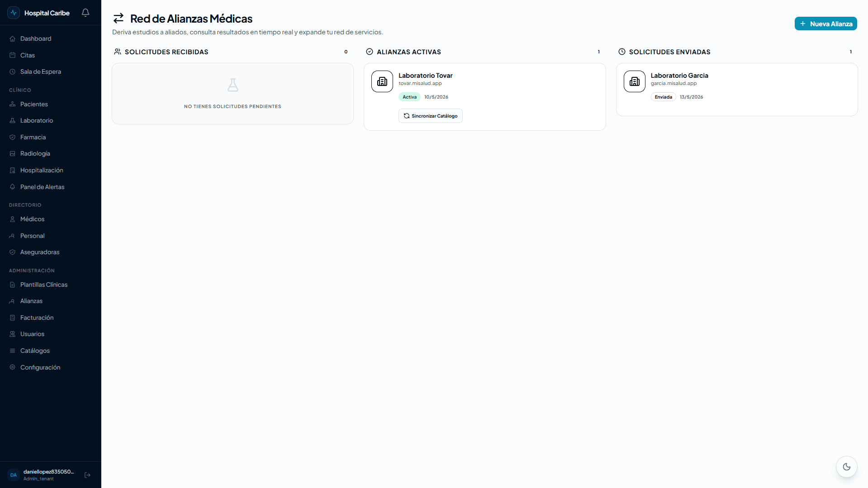Click the daniellopez835050 username
Image resolution: width=868 pixels, height=488 pixels.
coord(49,472)
